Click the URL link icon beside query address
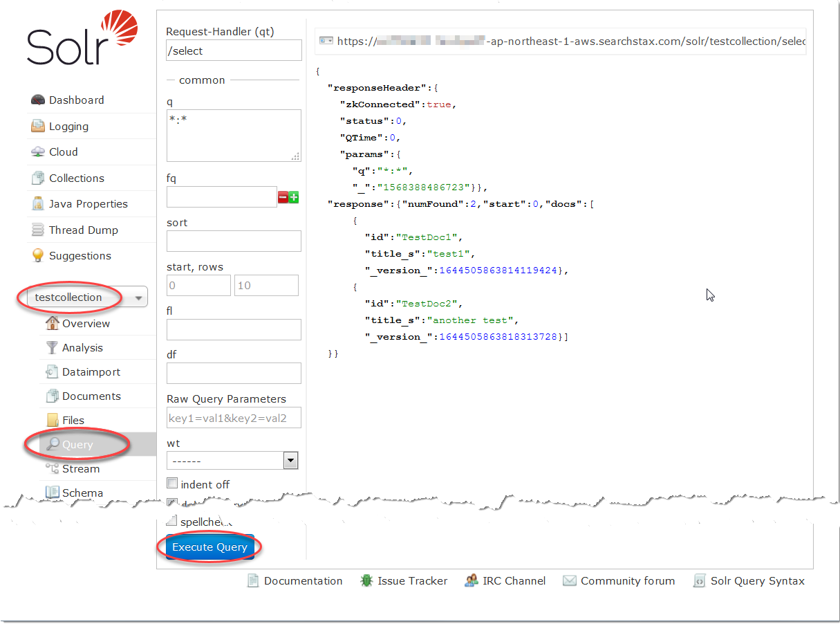Image resolution: width=840 pixels, height=624 pixels. coord(326,42)
